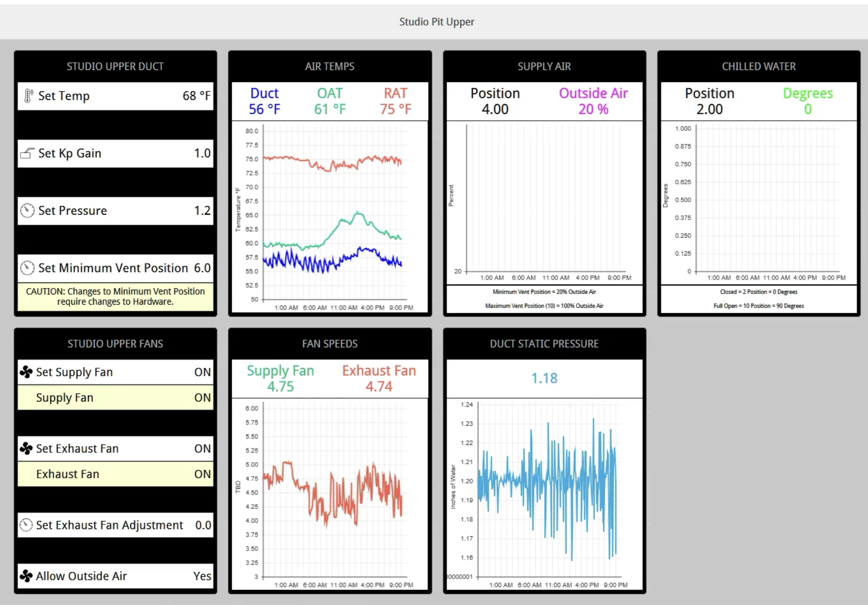Toggle the Set Supply Fan ON value
Viewport: 868px width, 605px height.
[202, 372]
